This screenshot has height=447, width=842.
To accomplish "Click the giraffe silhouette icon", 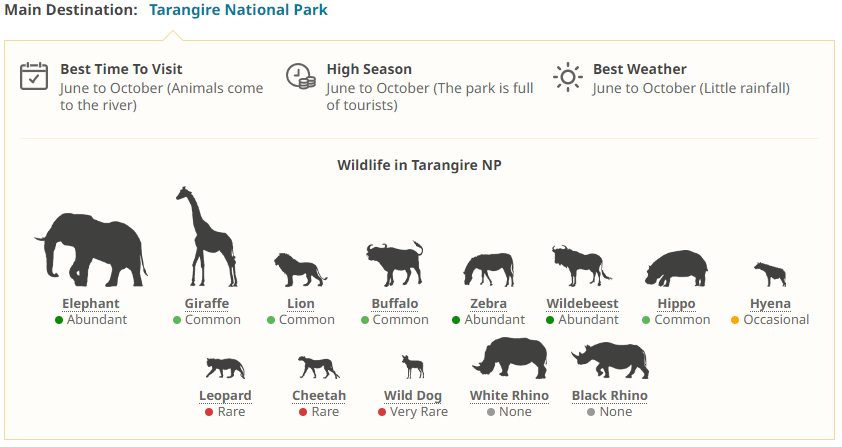I will pyautogui.click(x=206, y=238).
